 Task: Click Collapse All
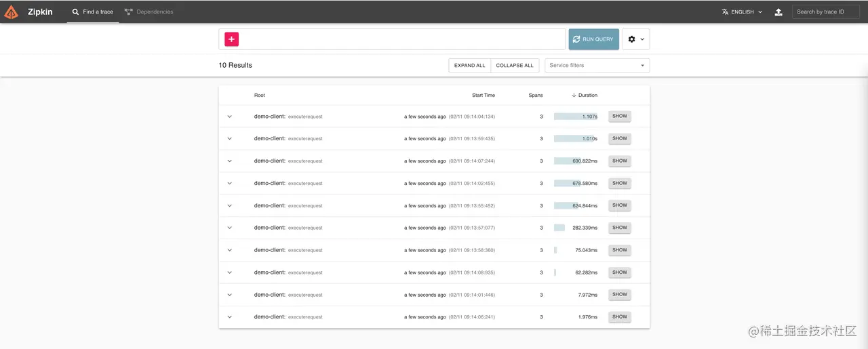[x=515, y=65]
